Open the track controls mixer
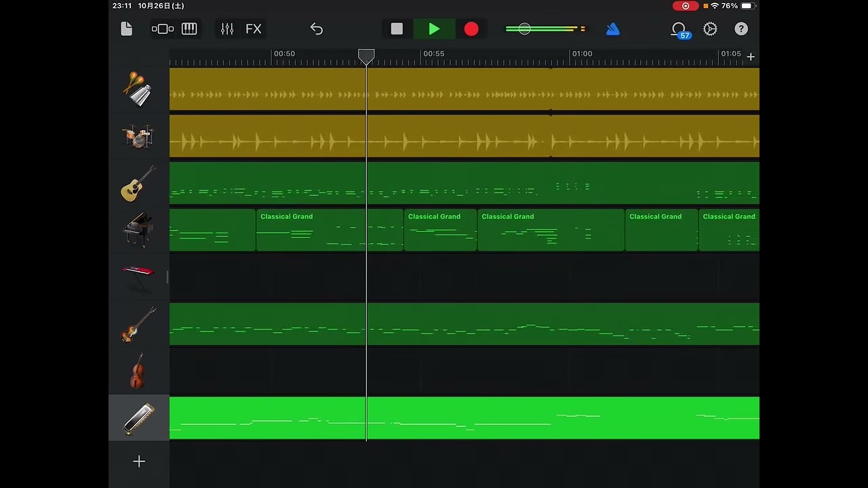The image size is (868, 488). click(227, 29)
